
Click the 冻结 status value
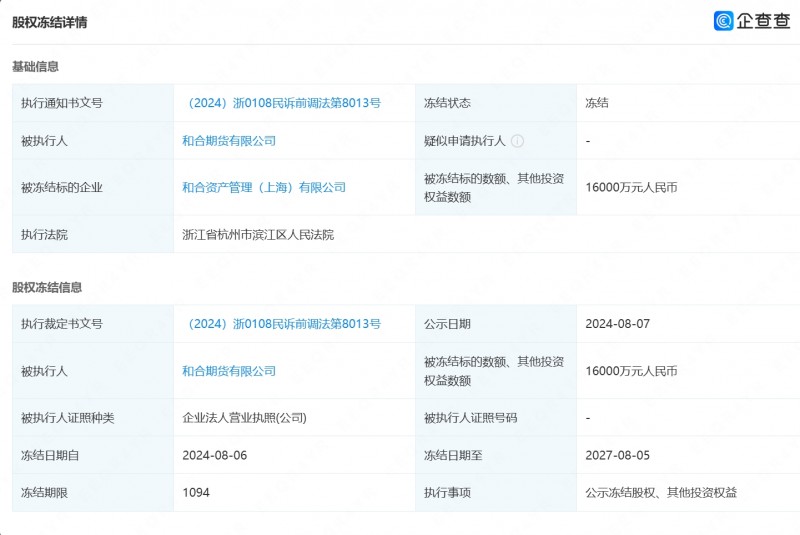tap(597, 103)
